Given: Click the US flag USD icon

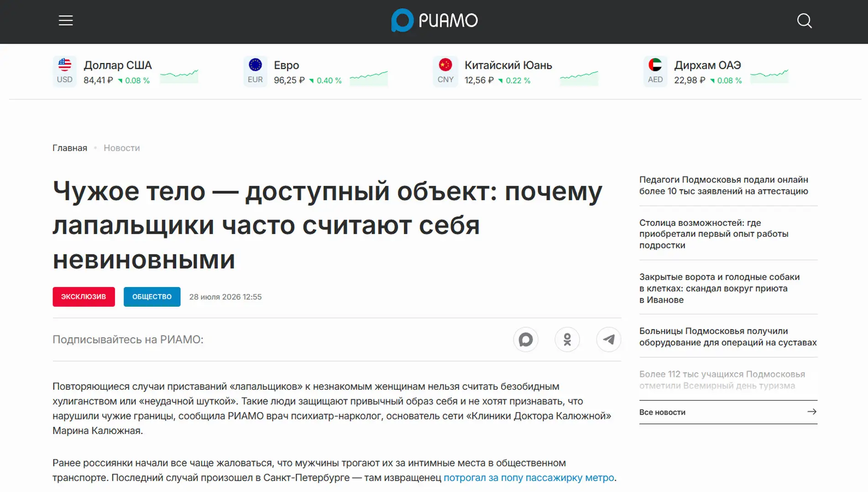Looking at the screenshot, I should (64, 71).
